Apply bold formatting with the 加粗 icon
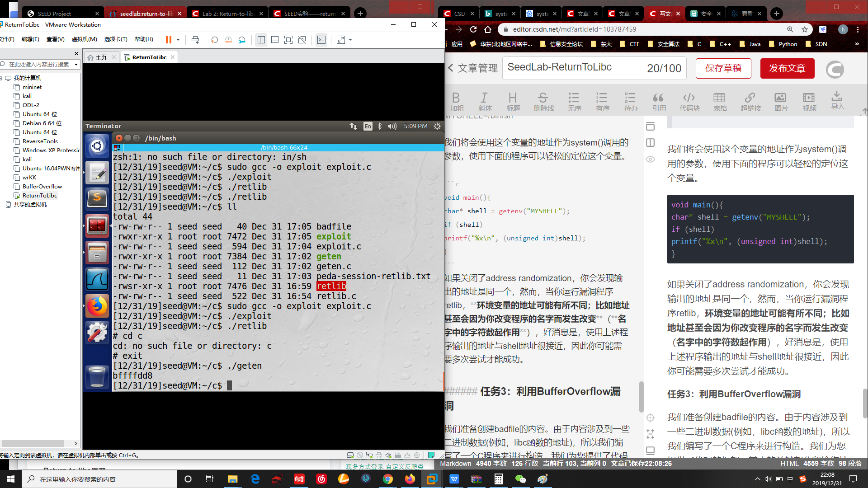868x488 pixels. point(456,100)
